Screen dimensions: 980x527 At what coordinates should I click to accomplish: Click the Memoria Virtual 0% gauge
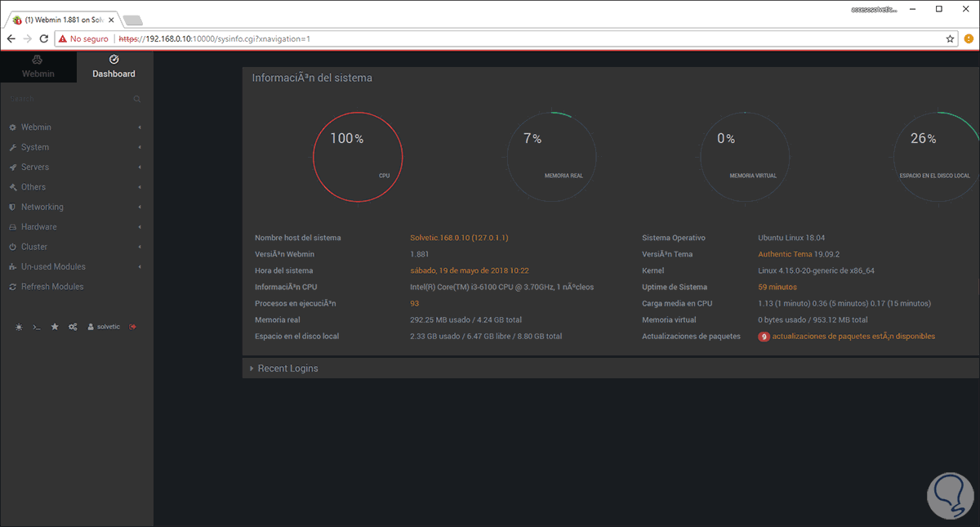(745, 156)
